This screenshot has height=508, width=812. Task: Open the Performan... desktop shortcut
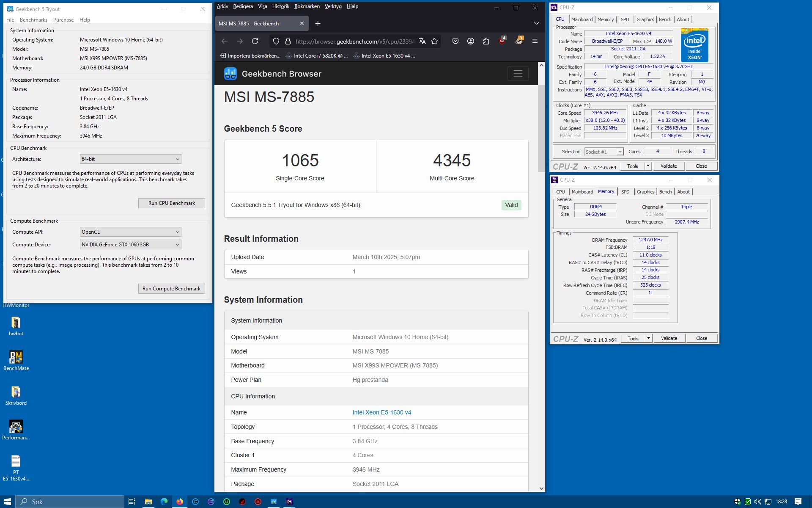click(16, 430)
